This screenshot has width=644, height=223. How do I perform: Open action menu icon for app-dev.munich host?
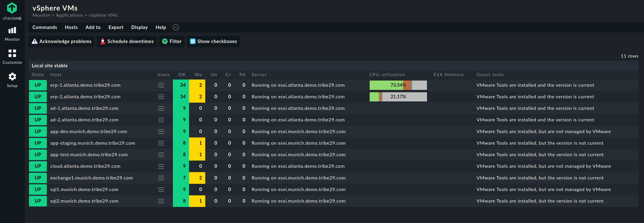point(161,132)
